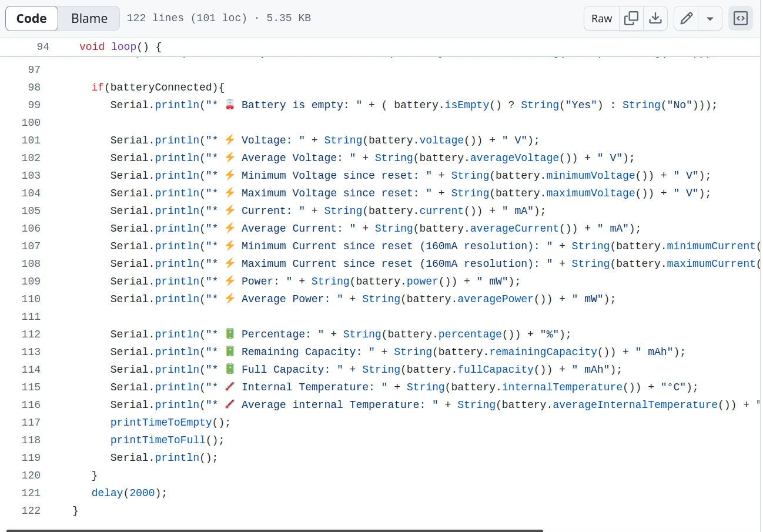The height and width of the screenshot is (532, 763).
Task: Click the String("Yes") expression
Action: [562, 105]
